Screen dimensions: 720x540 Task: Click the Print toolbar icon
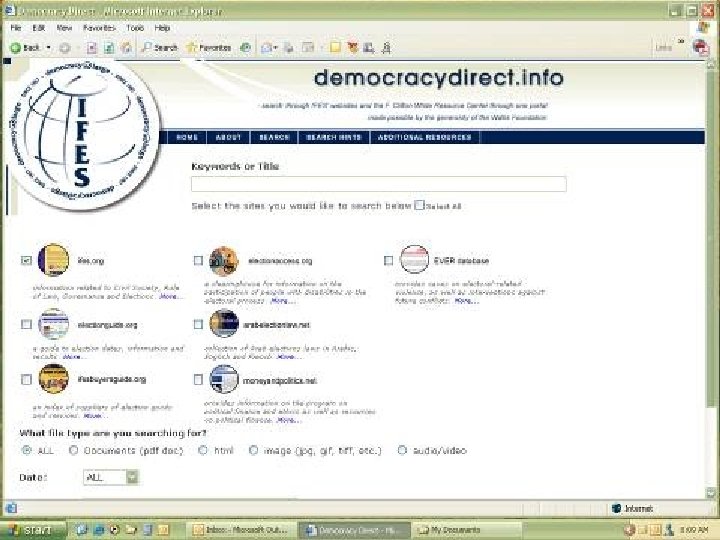[x=289, y=48]
